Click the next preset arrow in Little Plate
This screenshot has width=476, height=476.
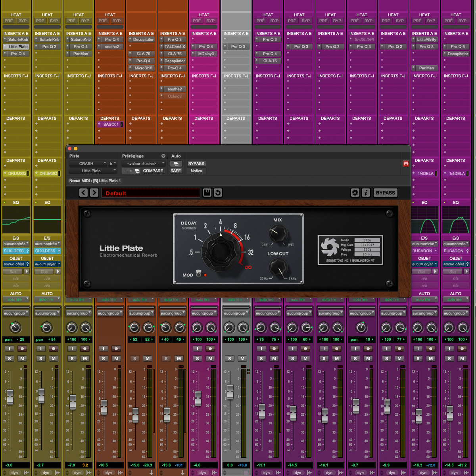tap(94, 193)
